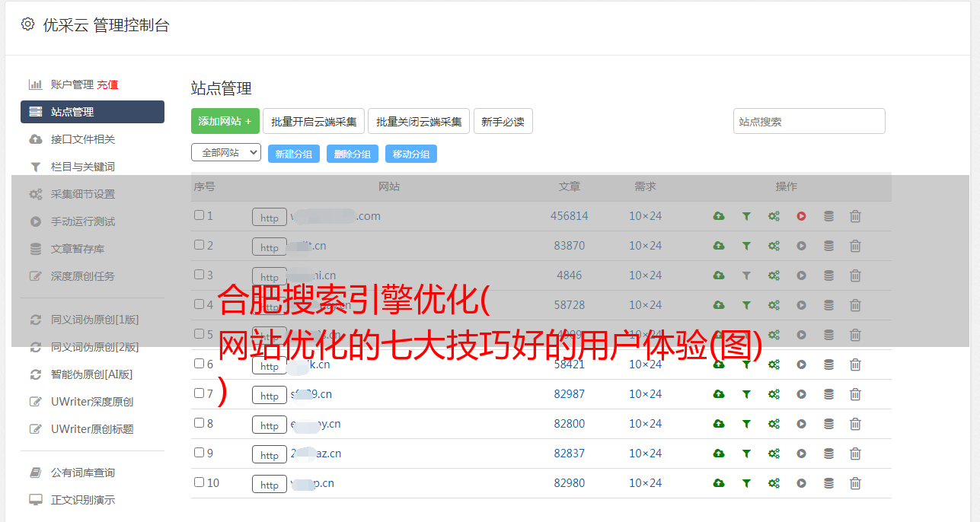Click the database icon in row 6

828,364
